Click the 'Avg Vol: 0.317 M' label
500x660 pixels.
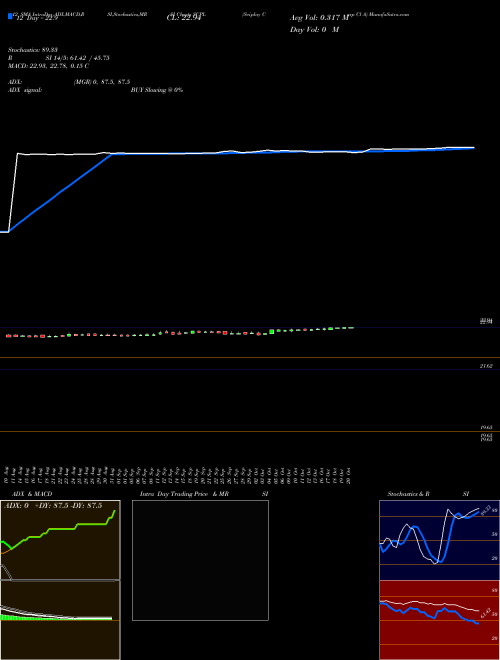319,18
